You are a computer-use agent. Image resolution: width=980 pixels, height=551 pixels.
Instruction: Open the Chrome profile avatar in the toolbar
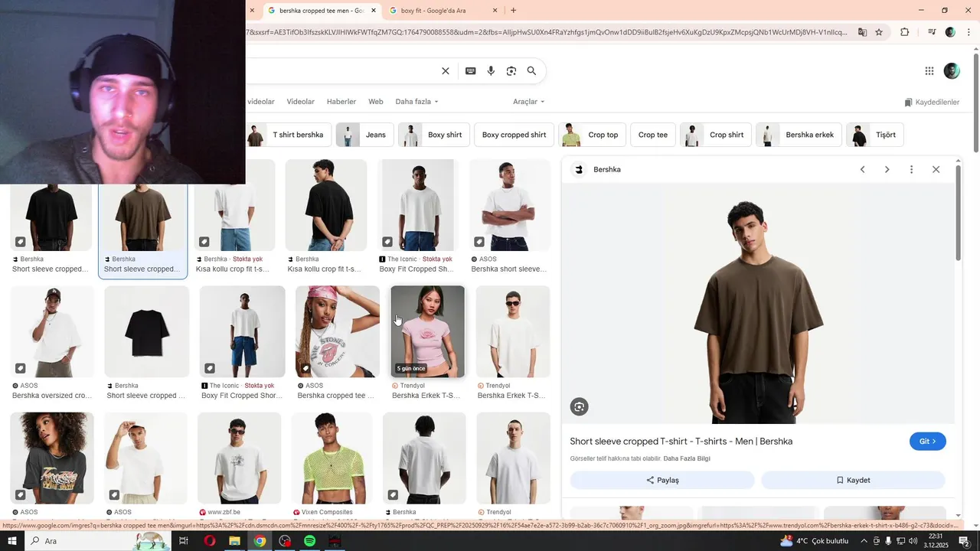(950, 32)
